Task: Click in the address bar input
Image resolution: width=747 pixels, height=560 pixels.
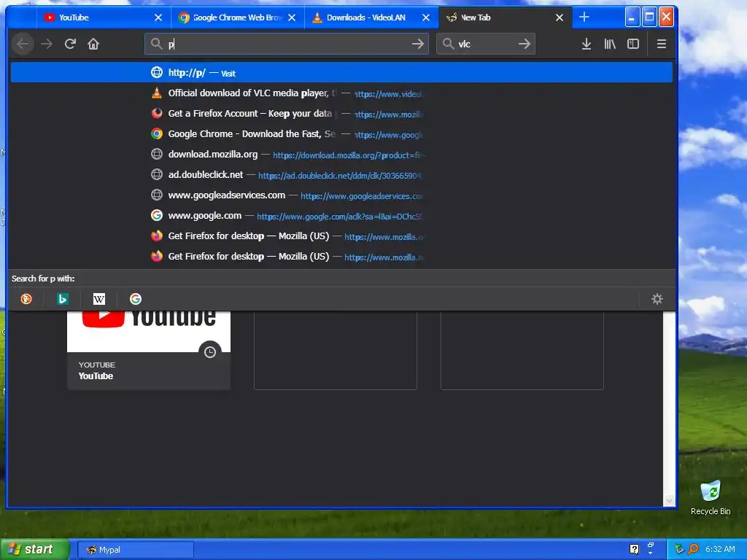Action: click(286, 44)
